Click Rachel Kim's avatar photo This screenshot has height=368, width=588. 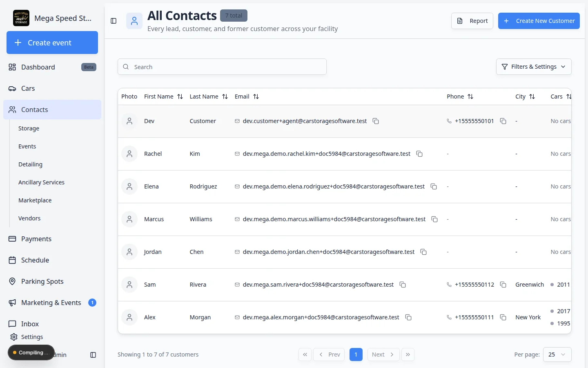(129, 154)
